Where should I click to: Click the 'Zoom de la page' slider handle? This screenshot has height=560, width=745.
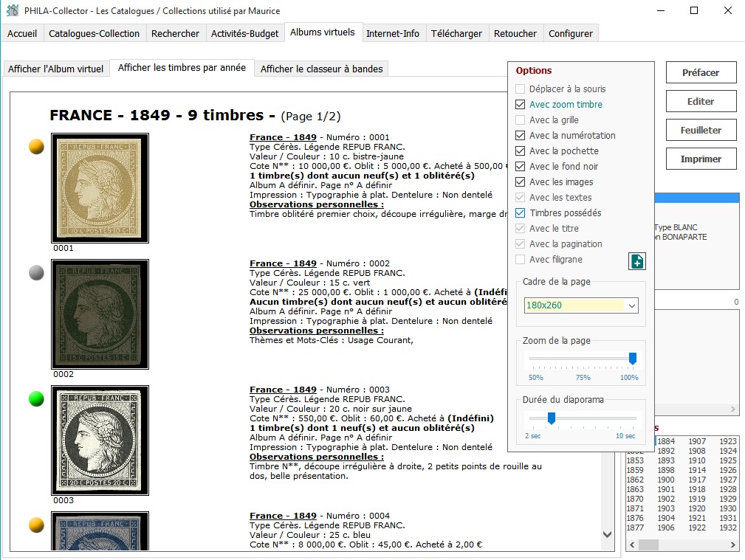[x=632, y=359]
